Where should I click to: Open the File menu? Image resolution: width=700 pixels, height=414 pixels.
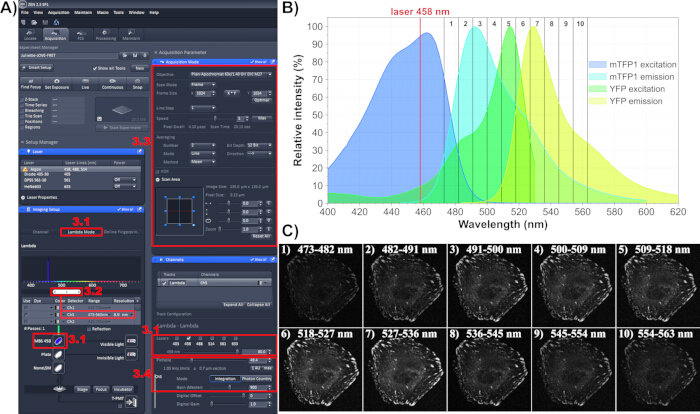click(25, 13)
